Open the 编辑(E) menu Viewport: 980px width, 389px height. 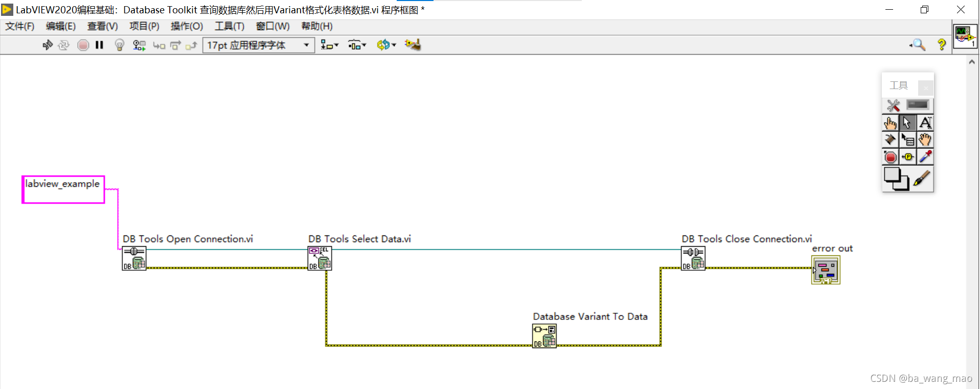pos(61,26)
